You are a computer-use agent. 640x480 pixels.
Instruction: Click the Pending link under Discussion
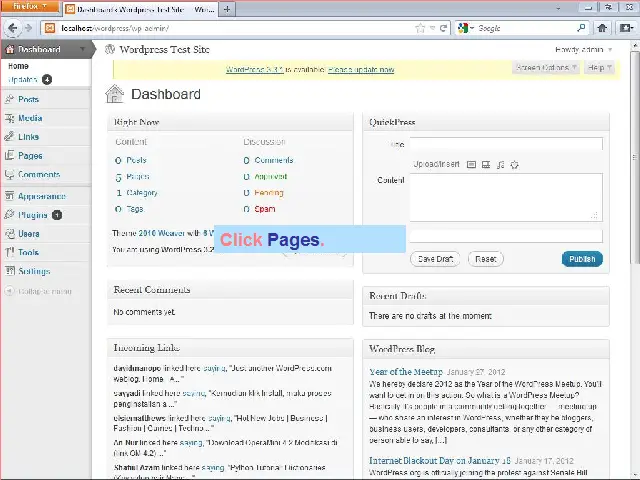coord(269,193)
